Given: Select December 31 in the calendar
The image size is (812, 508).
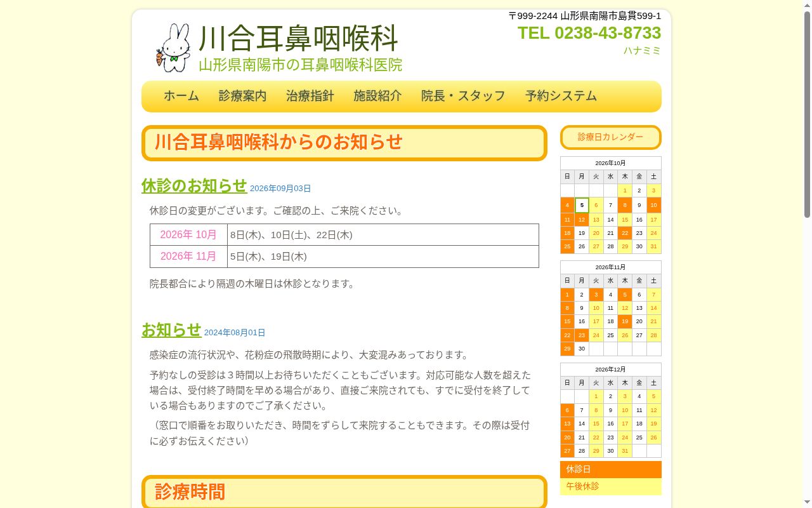Looking at the screenshot, I should (x=625, y=451).
